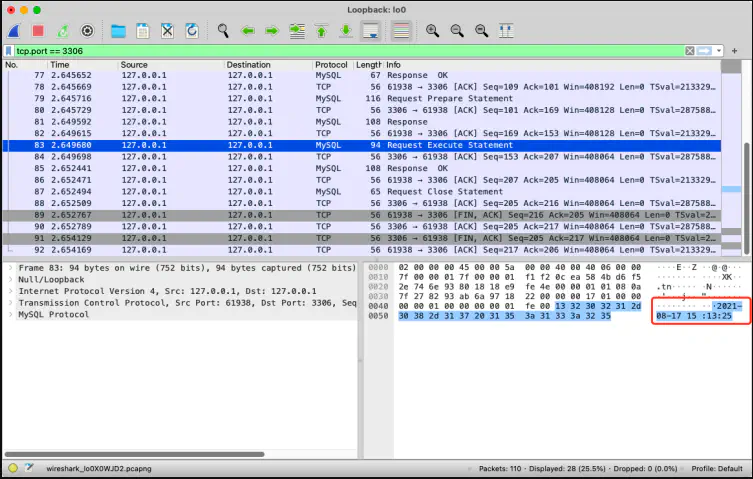
Task: Open a capture file with folder icon
Action: tap(118, 31)
